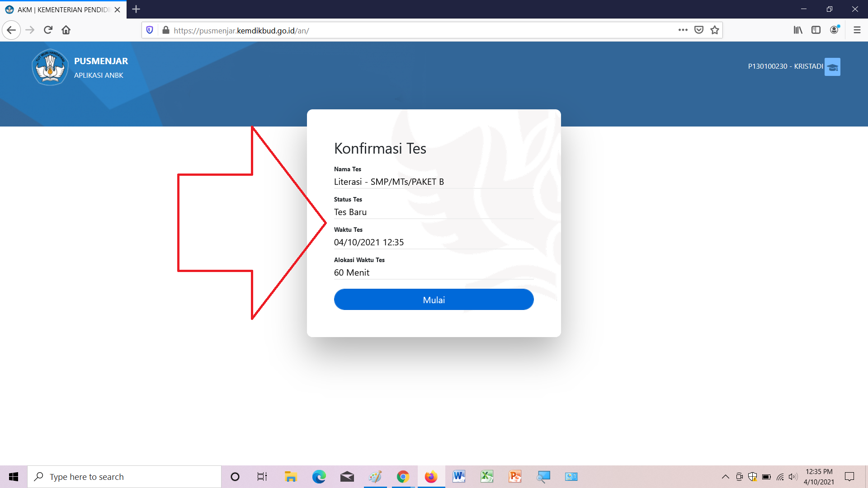Screen dimensions: 868x488
Task: Click the graduation cap account icon
Action: click(833, 66)
